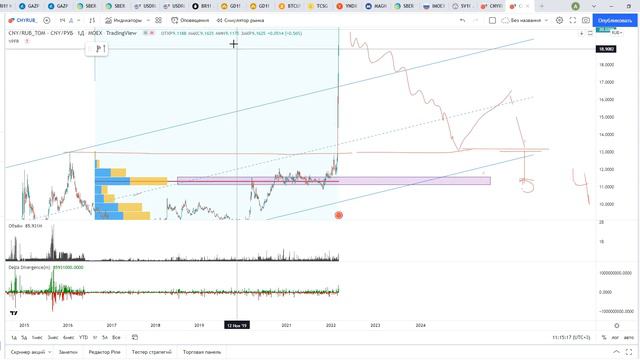Toggle авто auto scale

click(x=629, y=338)
